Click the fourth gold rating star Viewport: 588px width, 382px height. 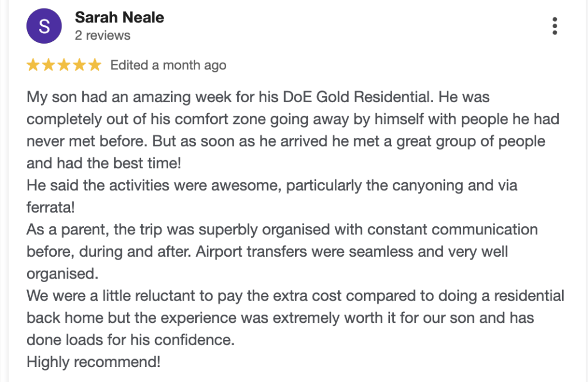click(x=79, y=65)
